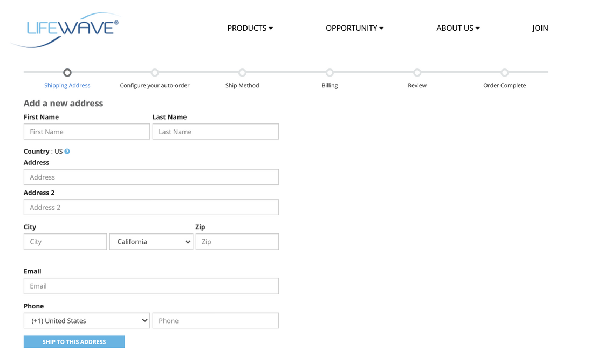Screen dimensions: 604x364
Task: Open the About Us menu
Action: 458,28
